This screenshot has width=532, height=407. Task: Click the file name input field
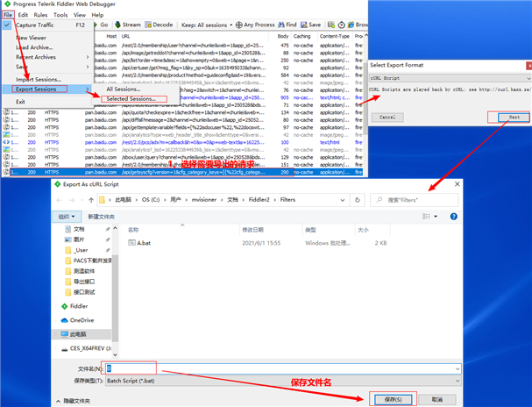[x=281, y=368]
